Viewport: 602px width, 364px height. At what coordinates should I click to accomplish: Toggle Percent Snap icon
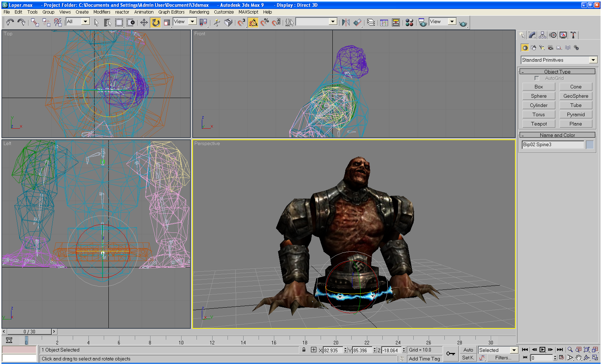coord(265,22)
